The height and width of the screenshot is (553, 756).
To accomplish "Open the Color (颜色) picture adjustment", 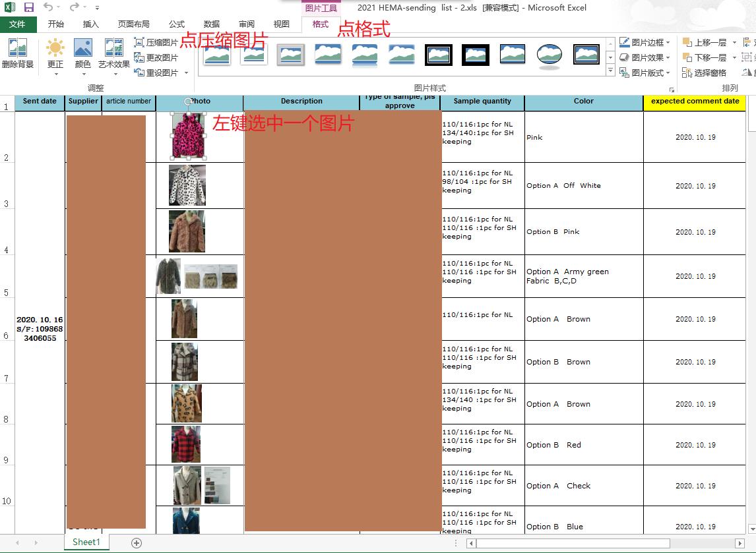I will click(x=82, y=53).
